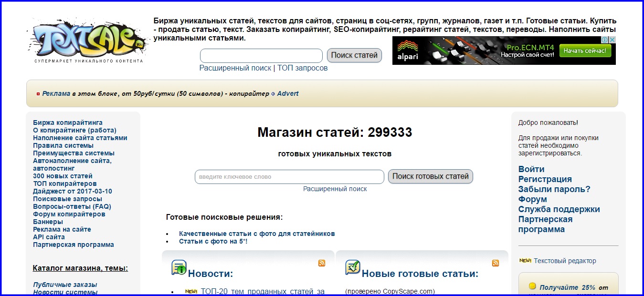
Task: Open Партнерская программа in the left sidebar
Action: pyautogui.click(x=74, y=245)
